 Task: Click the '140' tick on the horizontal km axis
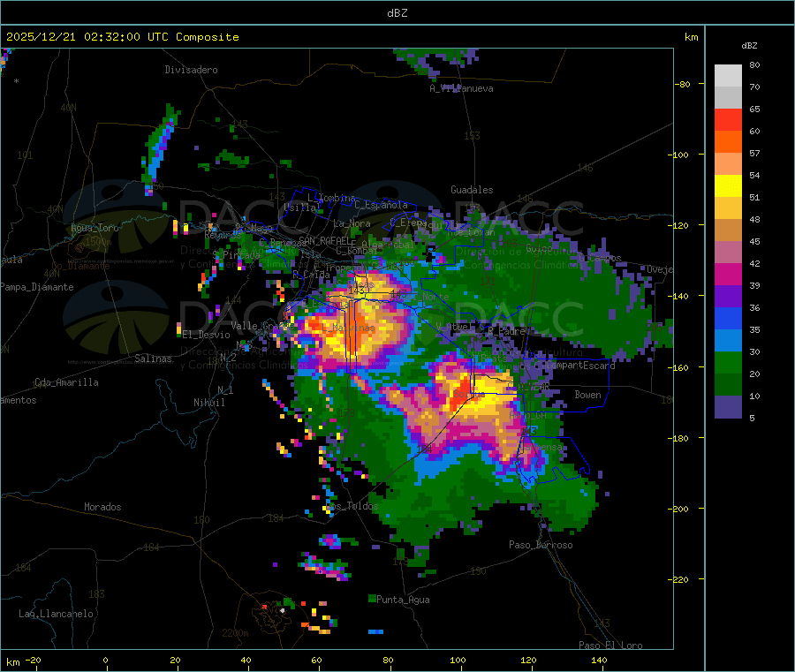pyautogui.click(x=599, y=661)
